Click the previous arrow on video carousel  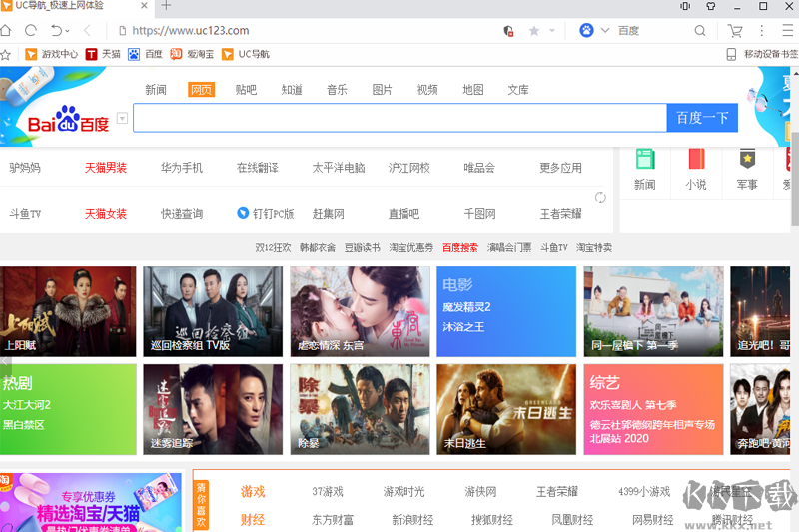pos(5,361)
